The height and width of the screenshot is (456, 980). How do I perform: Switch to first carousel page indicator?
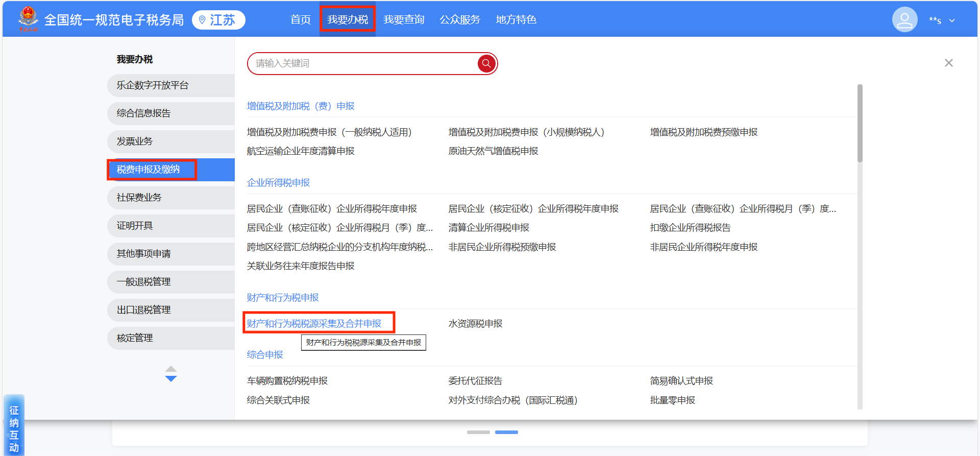[x=478, y=432]
